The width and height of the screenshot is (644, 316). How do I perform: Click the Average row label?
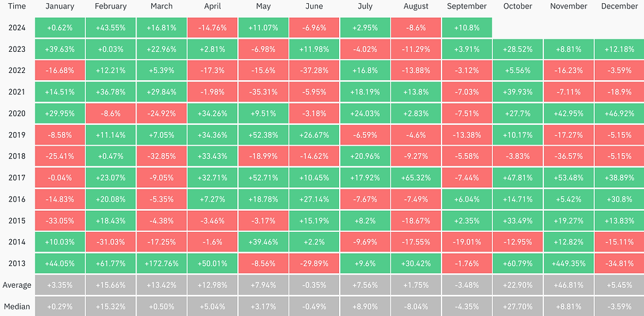point(17,285)
